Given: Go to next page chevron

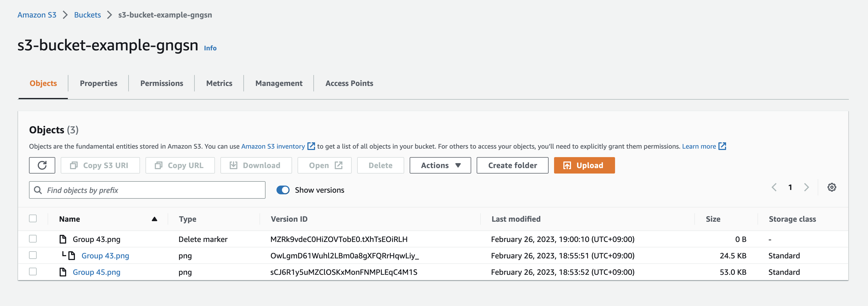Looking at the screenshot, I should click(806, 187).
